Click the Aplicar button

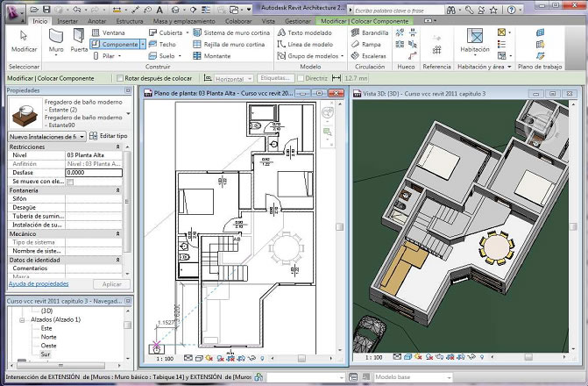click(x=111, y=284)
